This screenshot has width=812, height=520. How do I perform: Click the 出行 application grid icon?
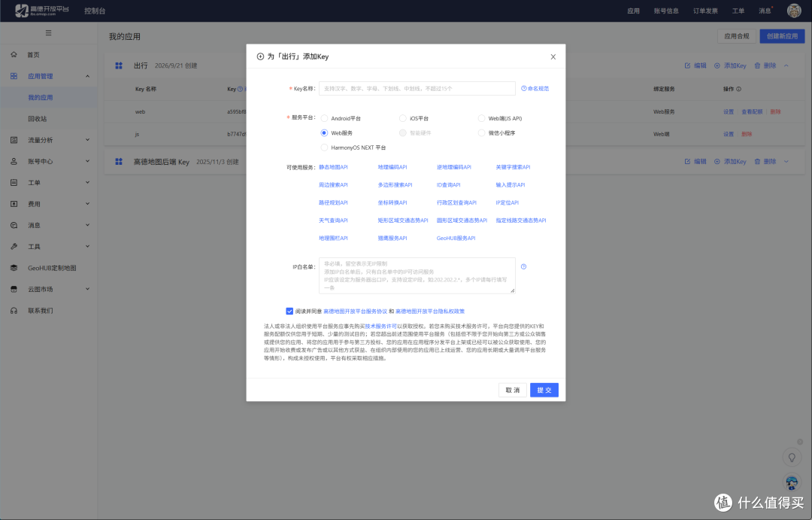coord(119,65)
